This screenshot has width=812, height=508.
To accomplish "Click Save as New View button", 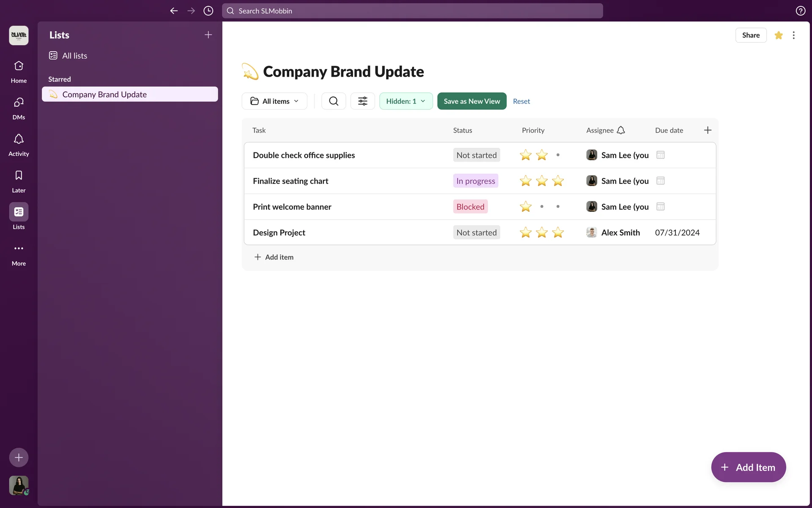I will pos(472,101).
